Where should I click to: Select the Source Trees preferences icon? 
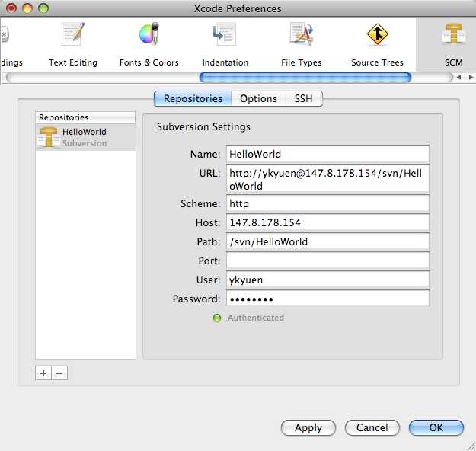point(377,43)
